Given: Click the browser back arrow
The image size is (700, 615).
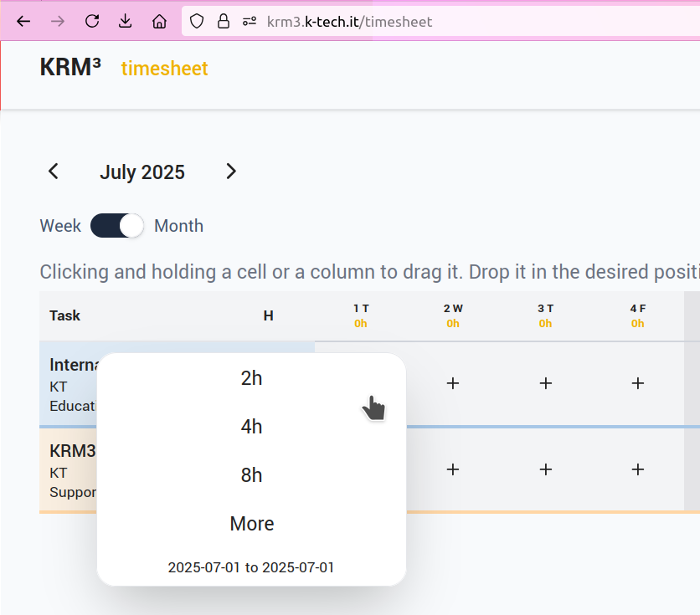Looking at the screenshot, I should [23, 22].
